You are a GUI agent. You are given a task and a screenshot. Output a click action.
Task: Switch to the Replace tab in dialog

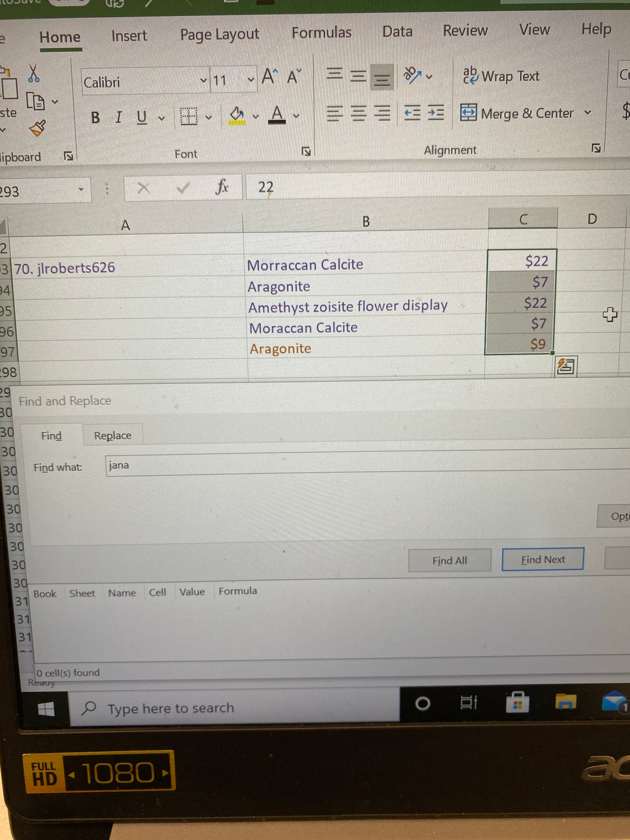(112, 436)
